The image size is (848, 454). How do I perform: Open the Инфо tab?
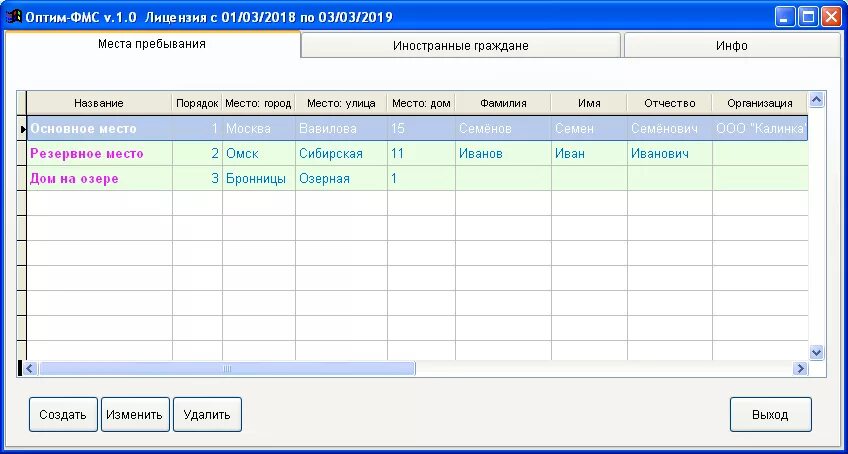[732, 45]
